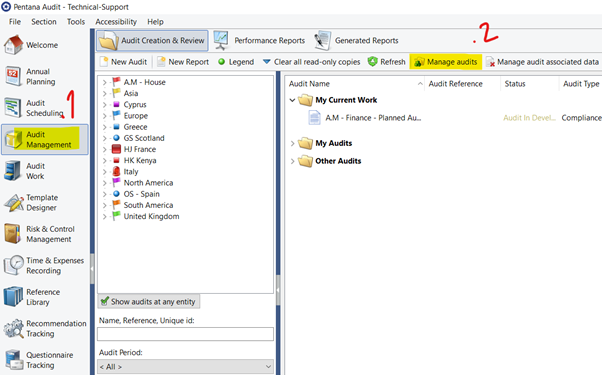Viewport: 602px width, 375px height.
Task: Click the New Audit page icon
Action: [104, 62]
